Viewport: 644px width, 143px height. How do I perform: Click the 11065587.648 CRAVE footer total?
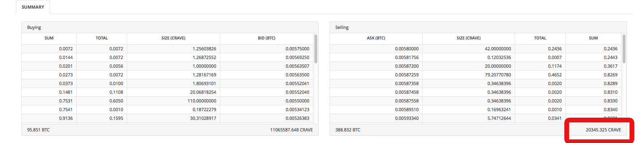[292, 130]
